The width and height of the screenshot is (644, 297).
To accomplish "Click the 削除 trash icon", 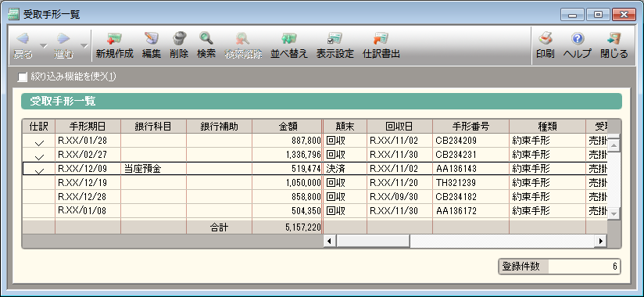I will [x=179, y=38].
